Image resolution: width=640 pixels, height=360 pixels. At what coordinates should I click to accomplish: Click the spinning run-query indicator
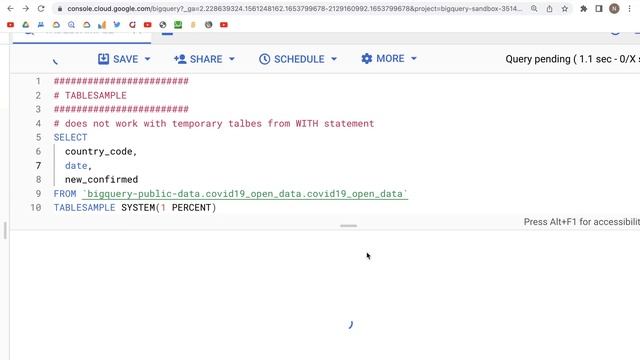point(56,60)
